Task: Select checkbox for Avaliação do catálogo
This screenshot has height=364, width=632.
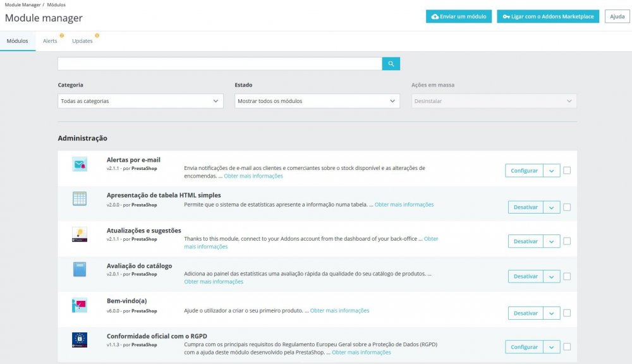Action: pos(567,277)
